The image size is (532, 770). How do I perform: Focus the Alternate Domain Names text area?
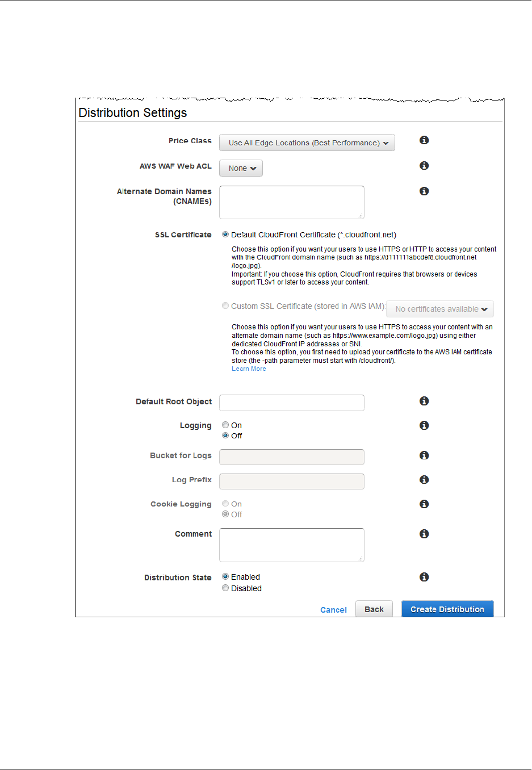coord(292,202)
